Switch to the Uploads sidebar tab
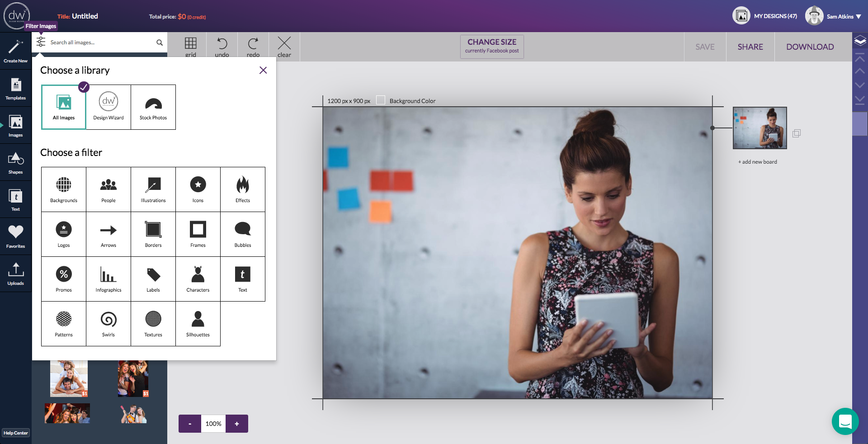868x444 pixels. coord(16,274)
